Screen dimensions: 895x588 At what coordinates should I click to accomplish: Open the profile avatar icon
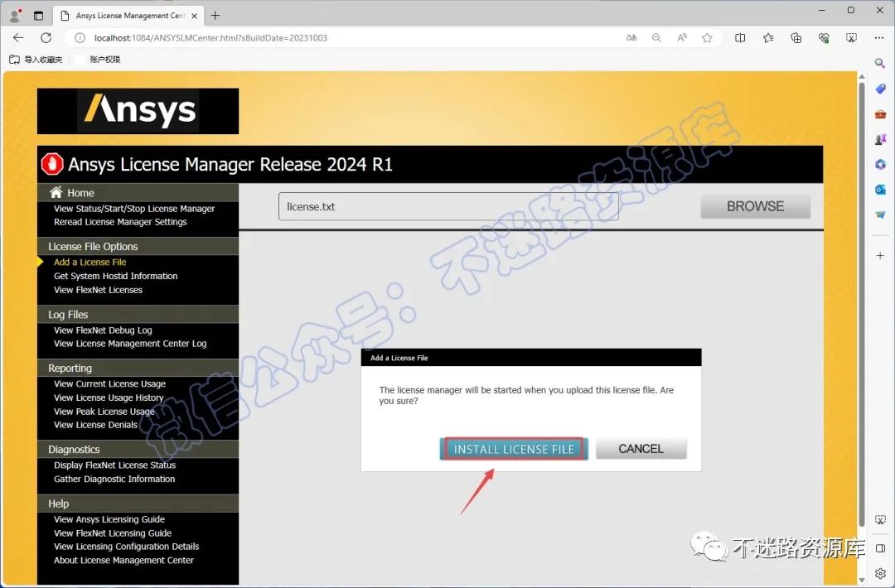point(16,16)
